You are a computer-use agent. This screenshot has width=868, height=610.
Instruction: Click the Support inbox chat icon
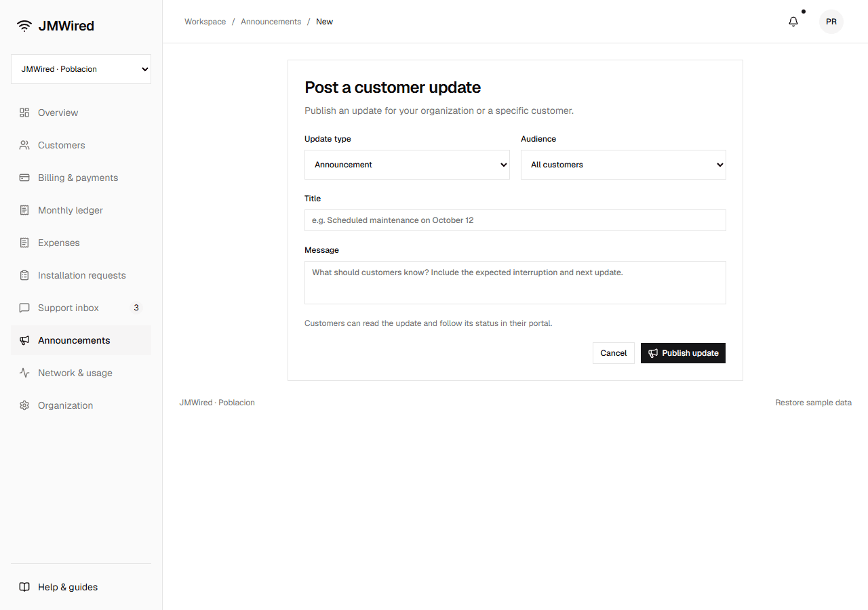[x=24, y=308]
